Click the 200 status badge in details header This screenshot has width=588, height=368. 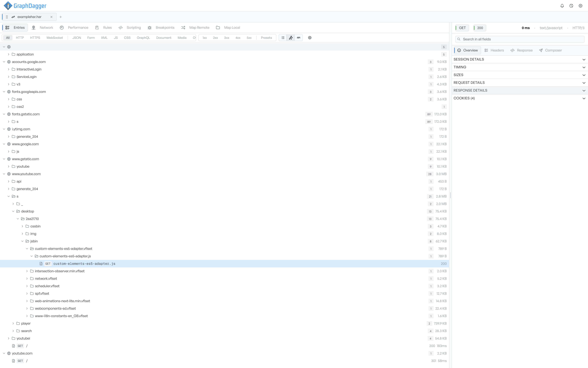480,28
